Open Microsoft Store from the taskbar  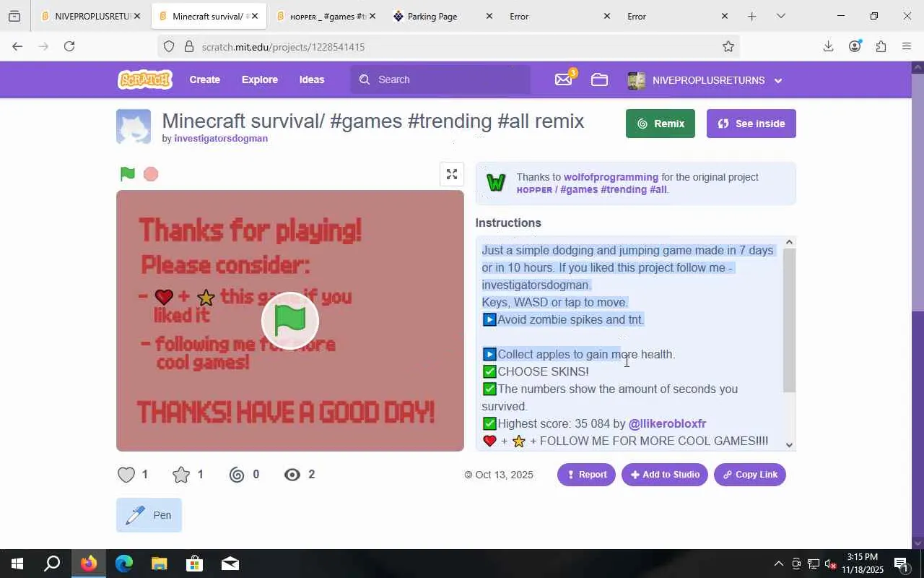(x=194, y=564)
